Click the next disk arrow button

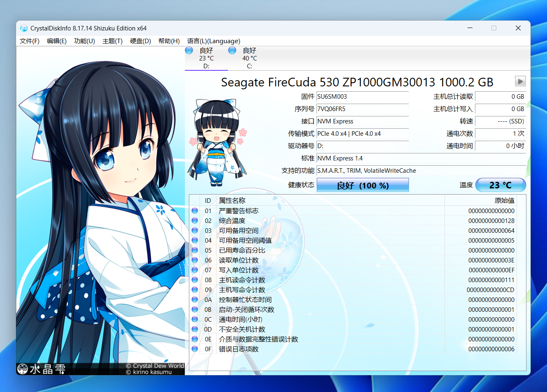click(520, 81)
